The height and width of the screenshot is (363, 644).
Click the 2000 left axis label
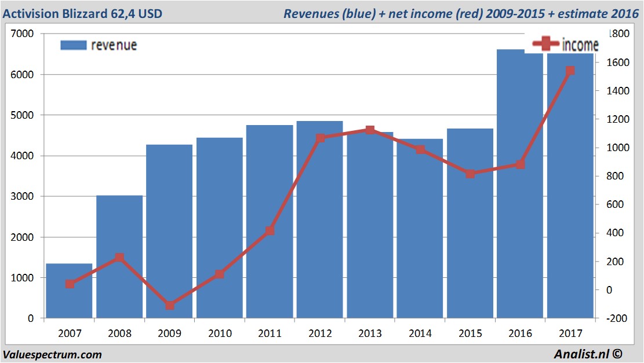[x=22, y=237]
